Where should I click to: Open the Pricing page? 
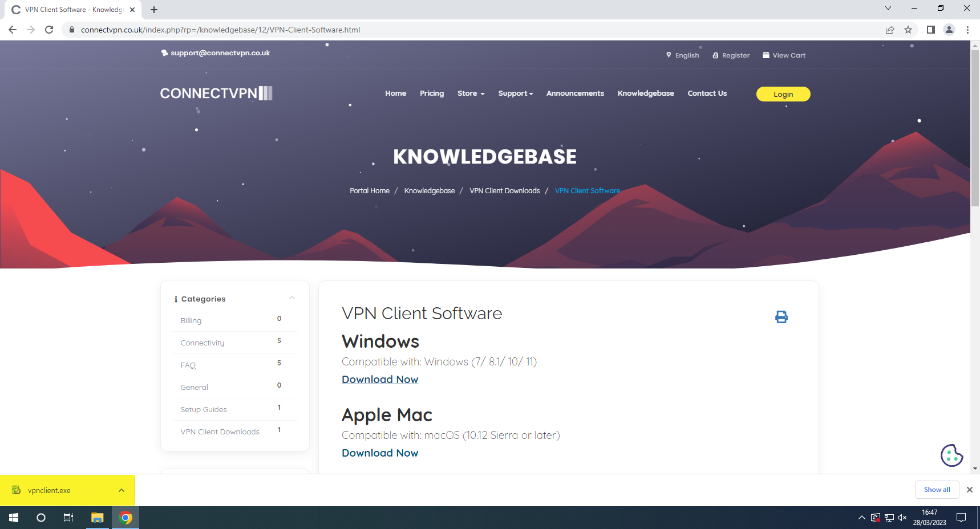pos(432,93)
